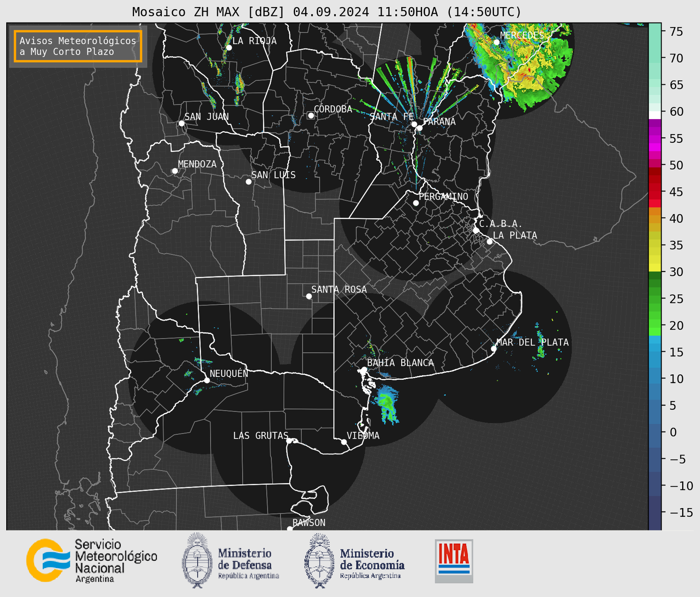Click the Avisos Meteorológicos a Muy Corto Plazo box

78,46
